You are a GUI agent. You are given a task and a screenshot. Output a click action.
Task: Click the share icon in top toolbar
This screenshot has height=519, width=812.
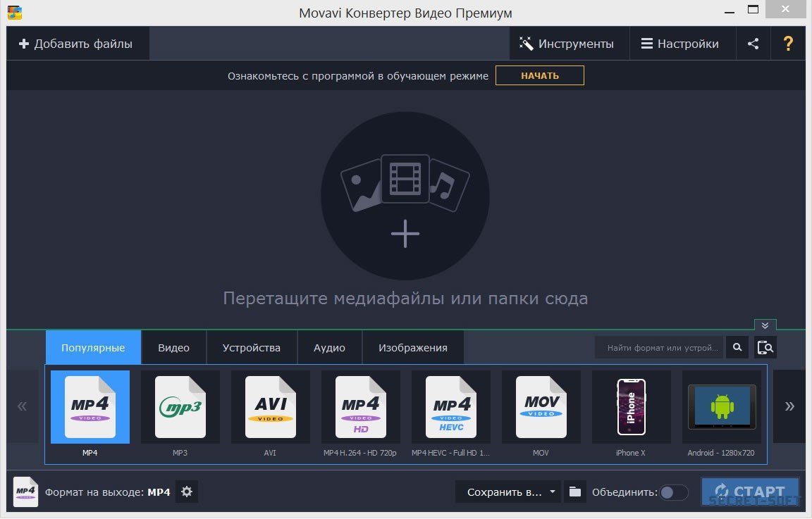pos(753,44)
